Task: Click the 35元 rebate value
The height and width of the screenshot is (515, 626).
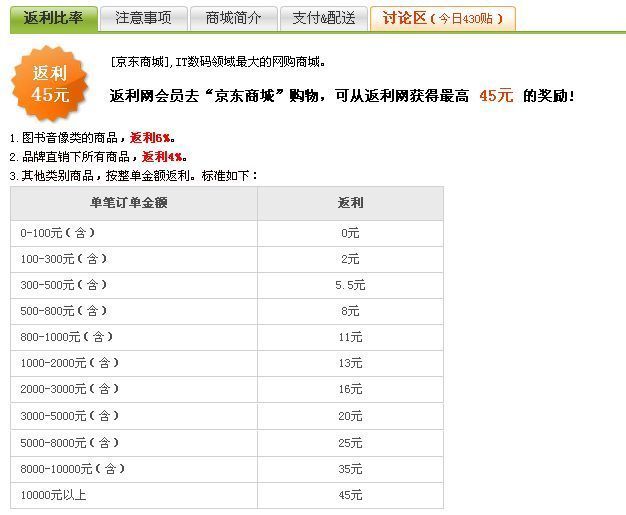Action: click(350, 469)
